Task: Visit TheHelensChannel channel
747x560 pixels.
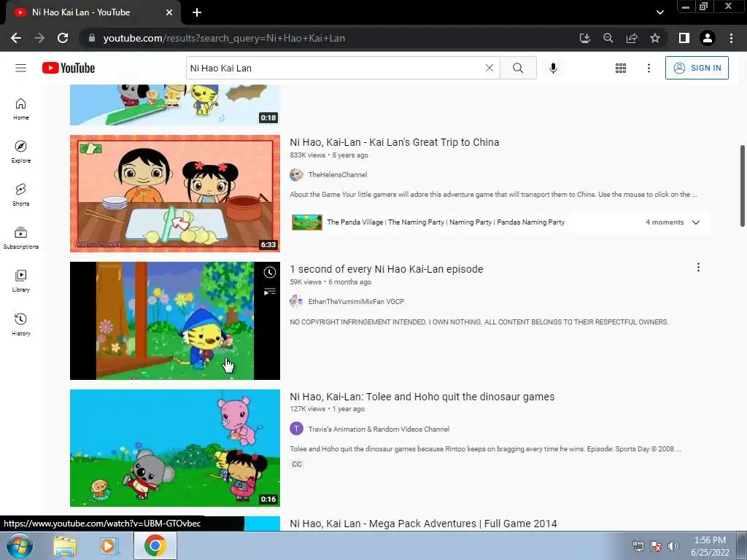Action: coord(337,175)
